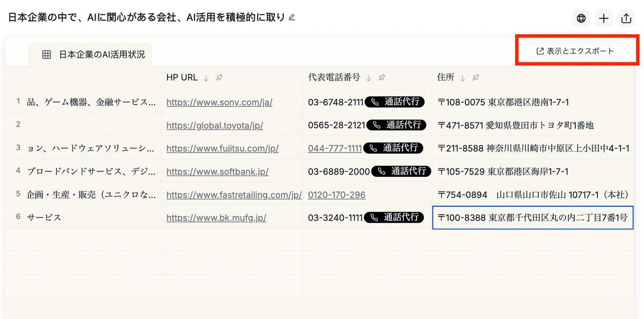Screen dimensions: 644x319
Task: Pin the 代表電話番号 column
Action: click(x=382, y=78)
